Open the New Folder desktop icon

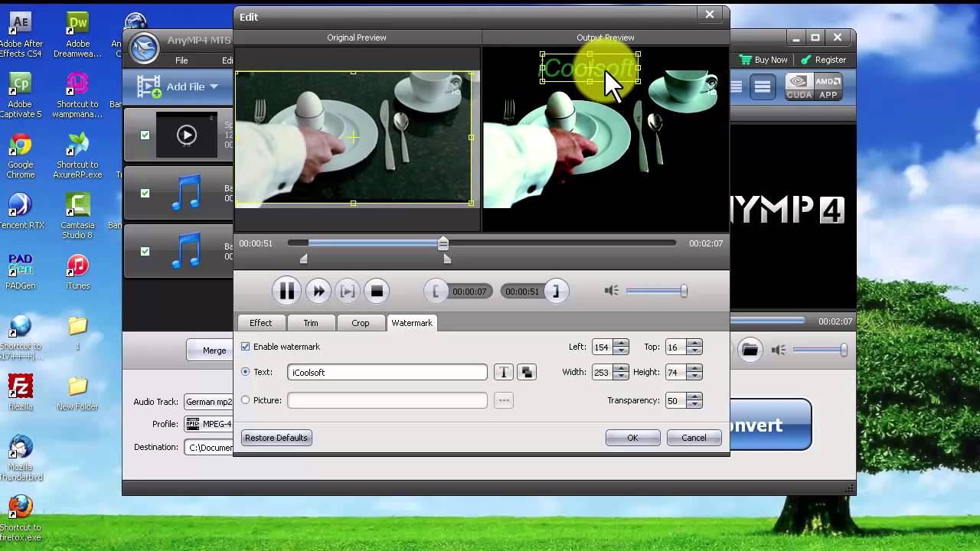[77, 392]
